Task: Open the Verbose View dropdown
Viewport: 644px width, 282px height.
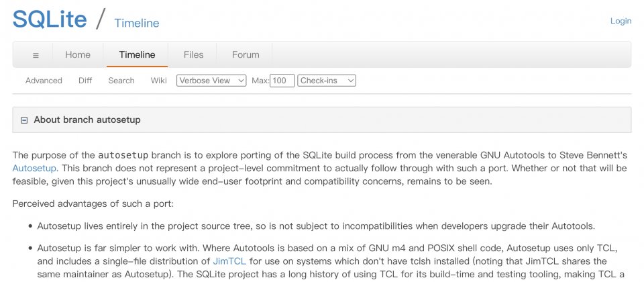Action: click(x=211, y=81)
